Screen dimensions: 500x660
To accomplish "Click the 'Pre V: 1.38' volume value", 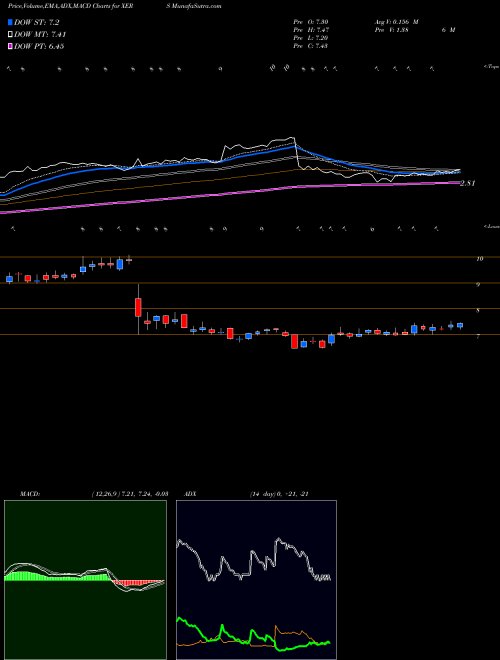I will (392, 30).
